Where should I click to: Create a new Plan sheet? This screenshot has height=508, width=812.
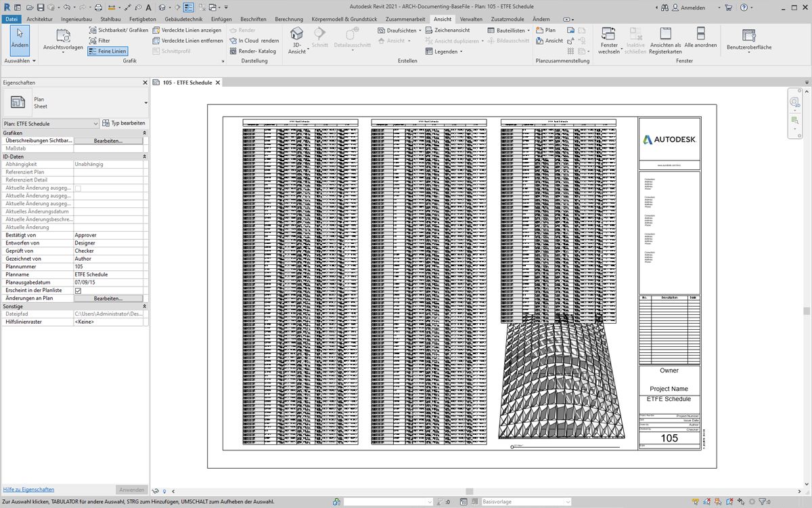545,30
